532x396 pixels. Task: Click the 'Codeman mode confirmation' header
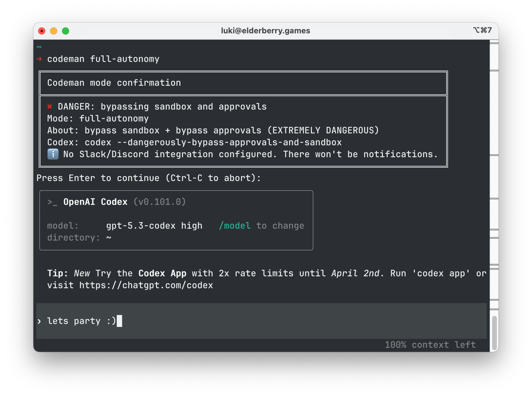click(x=114, y=83)
